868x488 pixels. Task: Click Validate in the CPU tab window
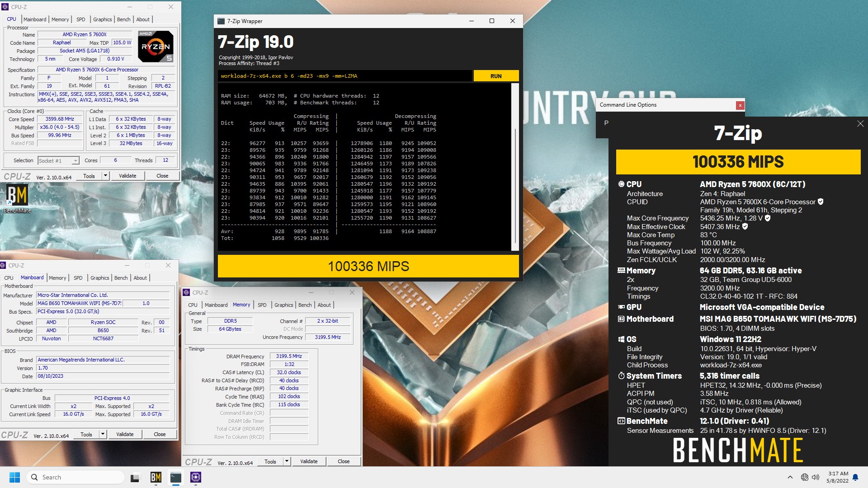coord(127,176)
